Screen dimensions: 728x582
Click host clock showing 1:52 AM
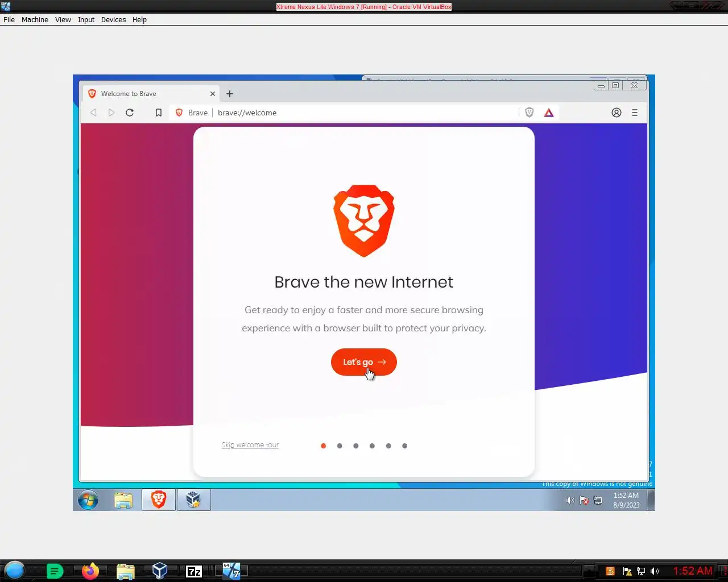(693, 571)
